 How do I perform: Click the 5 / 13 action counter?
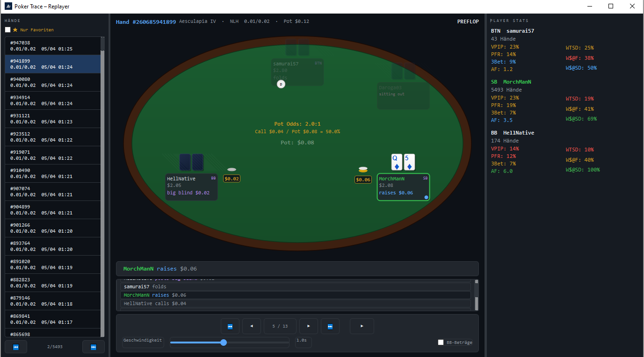point(280,326)
